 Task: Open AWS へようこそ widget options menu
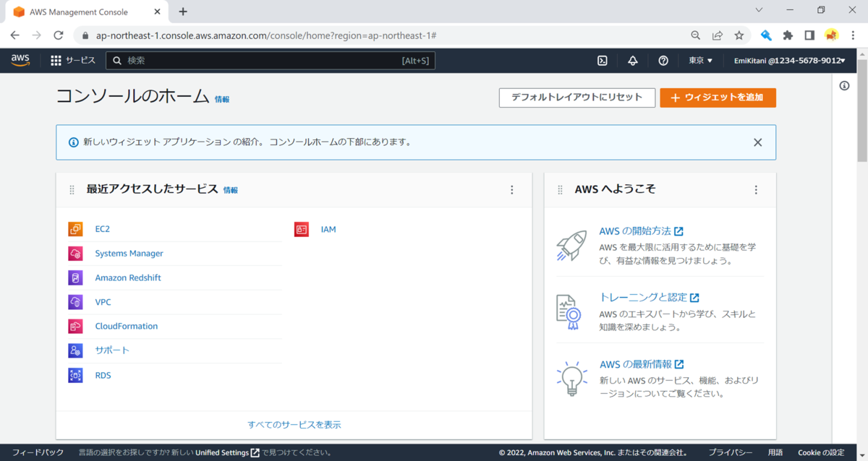756,190
